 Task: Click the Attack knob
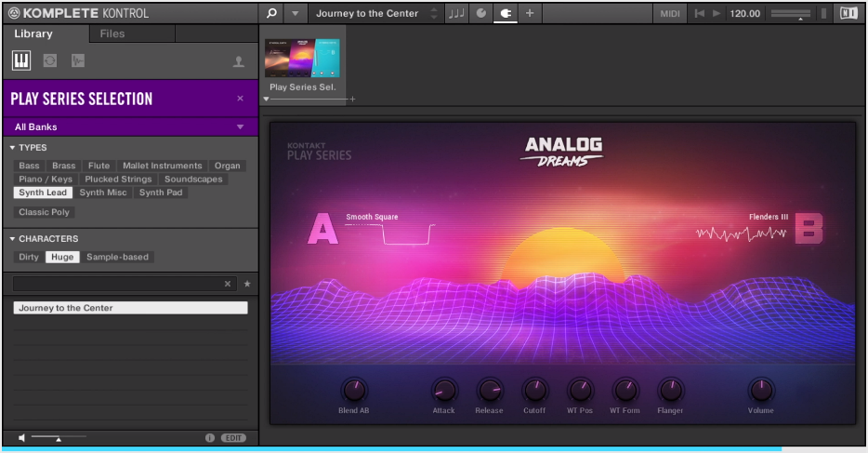tap(444, 390)
